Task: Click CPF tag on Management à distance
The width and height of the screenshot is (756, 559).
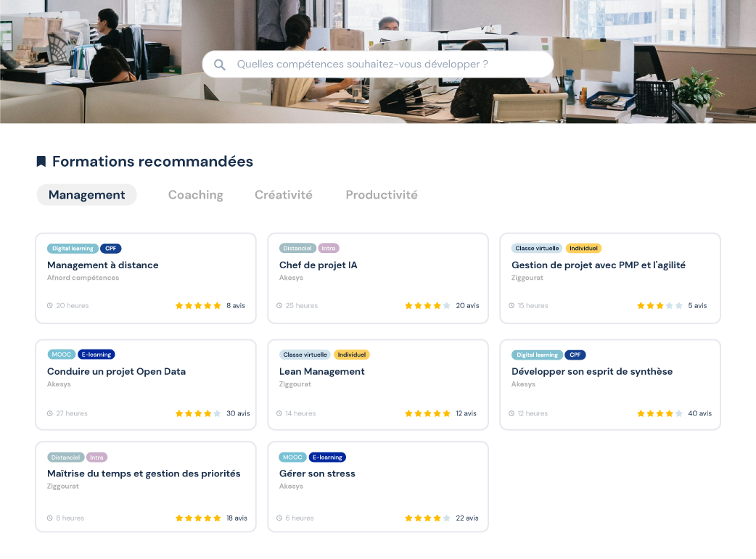Action: point(111,249)
